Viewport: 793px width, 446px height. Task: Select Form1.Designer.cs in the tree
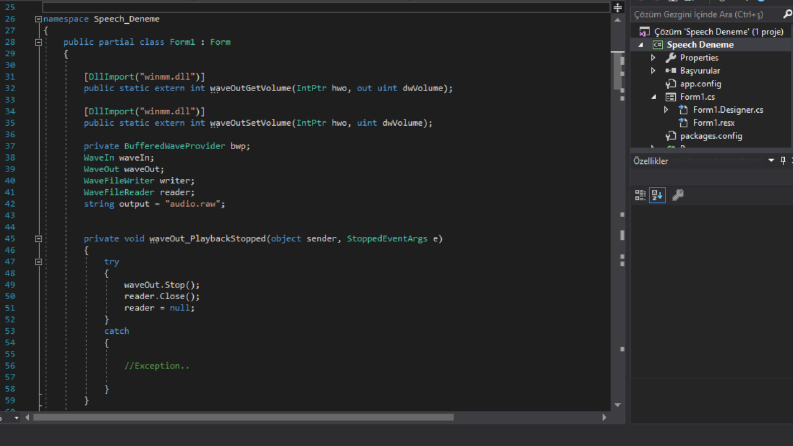pos(728,110)
